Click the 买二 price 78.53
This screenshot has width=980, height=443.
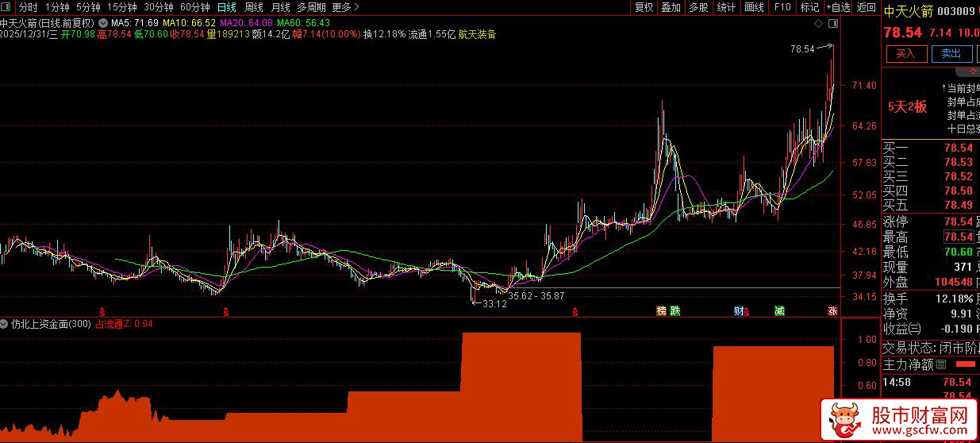[x=958, y=162]
